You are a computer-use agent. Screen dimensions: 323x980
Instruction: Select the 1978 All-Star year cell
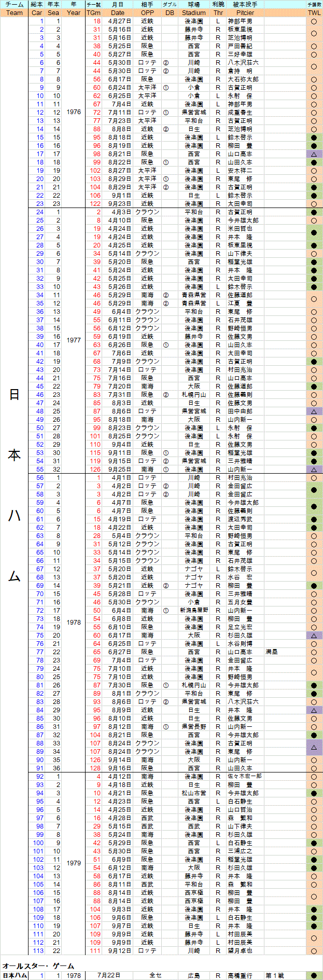pos(74,976)
